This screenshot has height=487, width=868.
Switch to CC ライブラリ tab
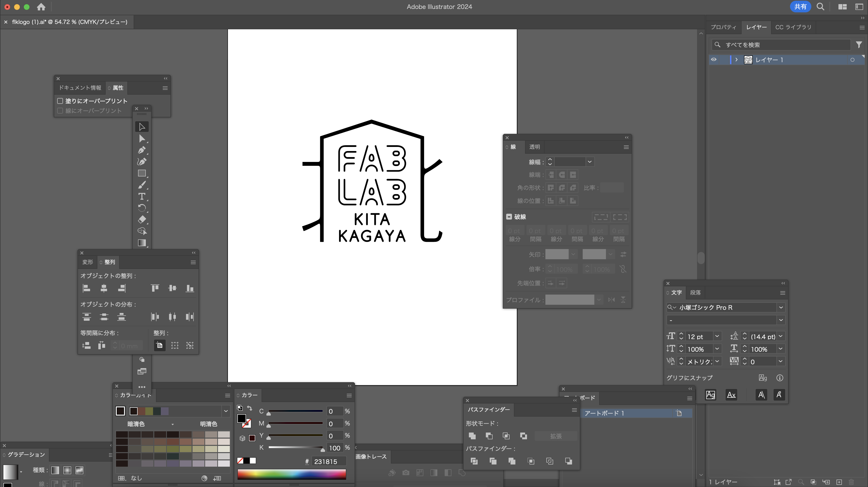(x=793, y=27)
